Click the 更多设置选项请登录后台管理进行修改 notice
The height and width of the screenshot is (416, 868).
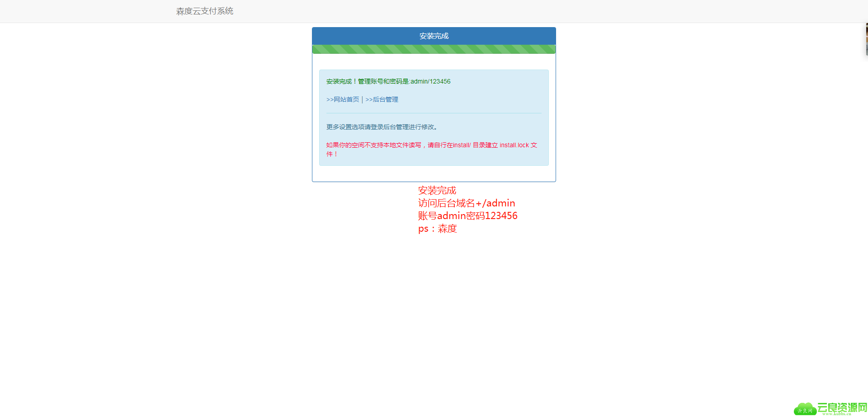[382, 127]
